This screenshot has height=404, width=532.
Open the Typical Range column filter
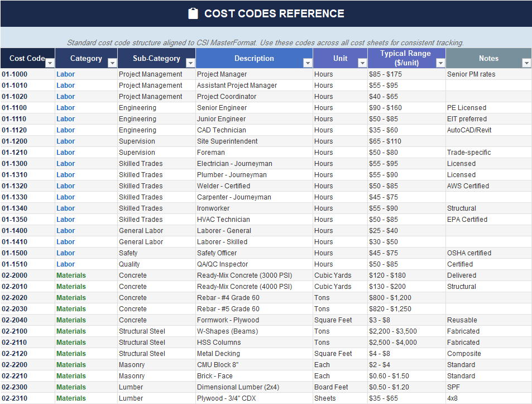[440, 62]
